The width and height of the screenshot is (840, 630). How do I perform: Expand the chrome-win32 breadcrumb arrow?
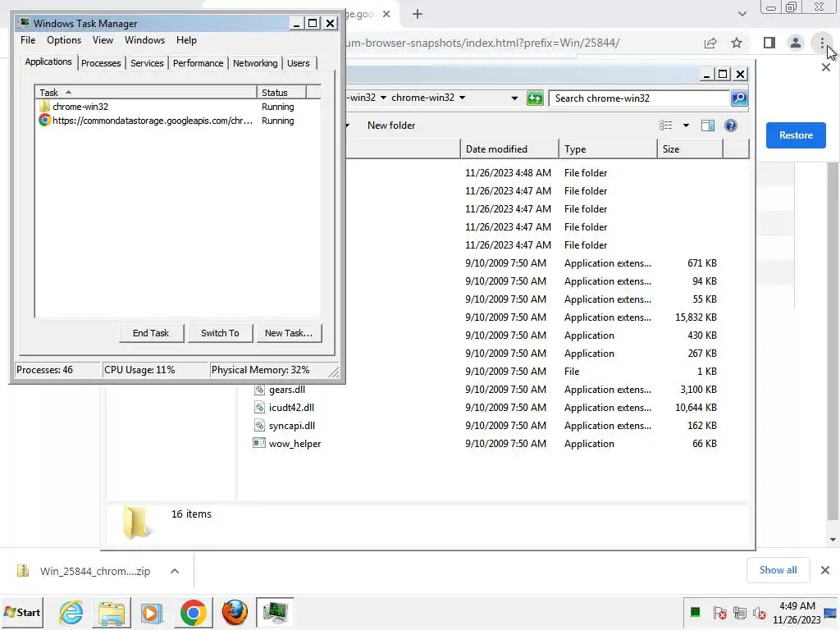click(462, 98)
